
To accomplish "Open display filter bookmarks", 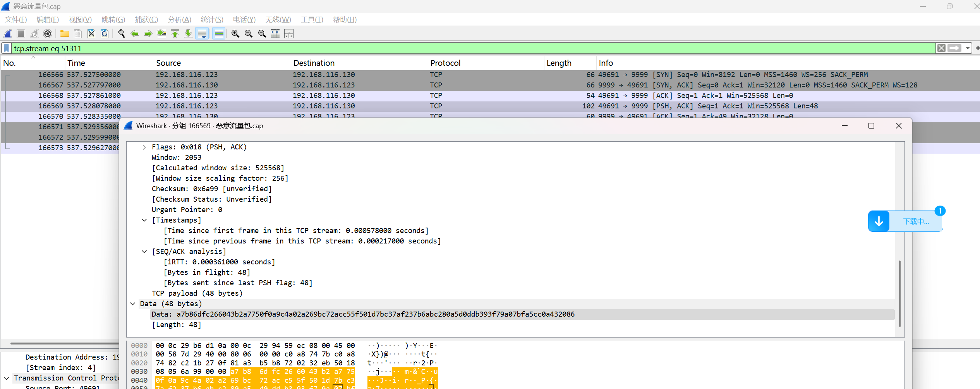I will click(x=7, y=48).
